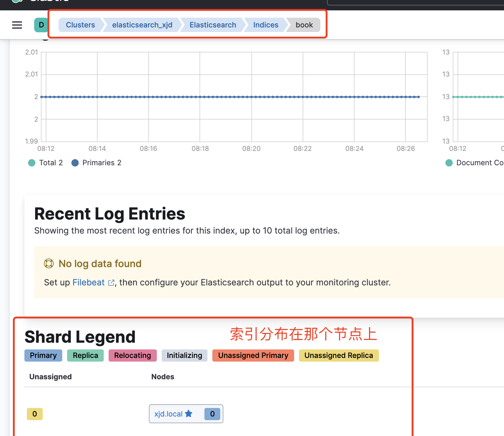Click the 08:12 time label on shards chart
504x436 pixels.
(x=46, y=149)
